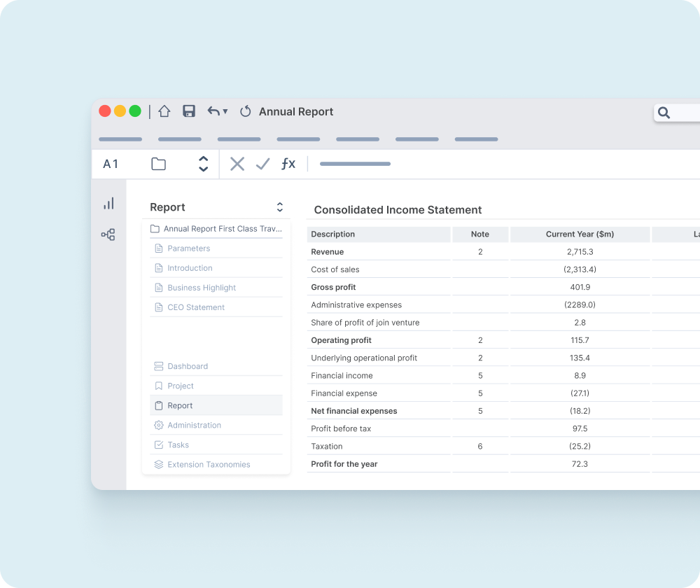This screenshot has height=588, width=700.
Task: Click the Home icon in the title bar
Action: [164, 111]
